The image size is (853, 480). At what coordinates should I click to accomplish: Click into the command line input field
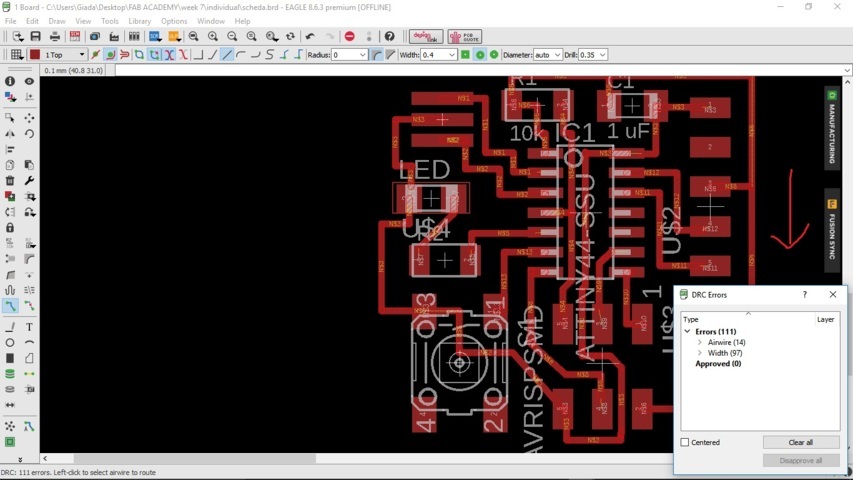click(478, 70)
